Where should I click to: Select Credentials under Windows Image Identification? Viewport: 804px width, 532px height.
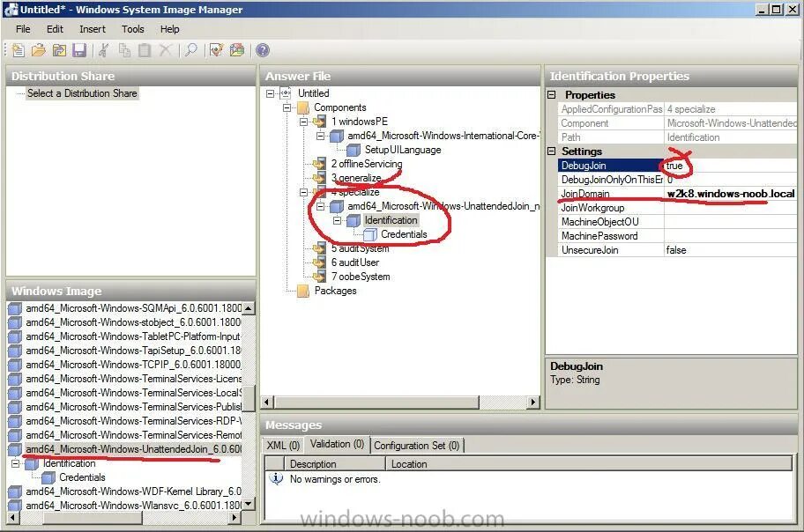[82, 477]
